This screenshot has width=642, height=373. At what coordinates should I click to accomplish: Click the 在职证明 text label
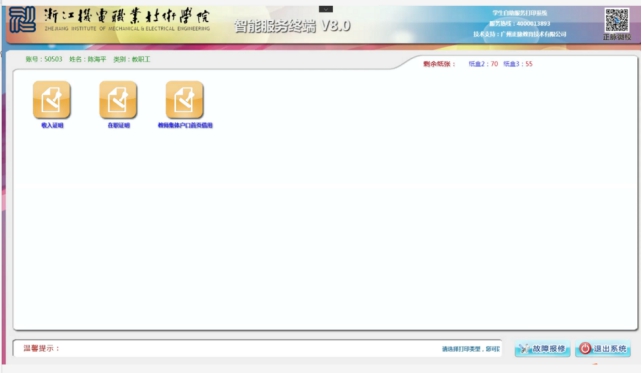pos(119,125)
